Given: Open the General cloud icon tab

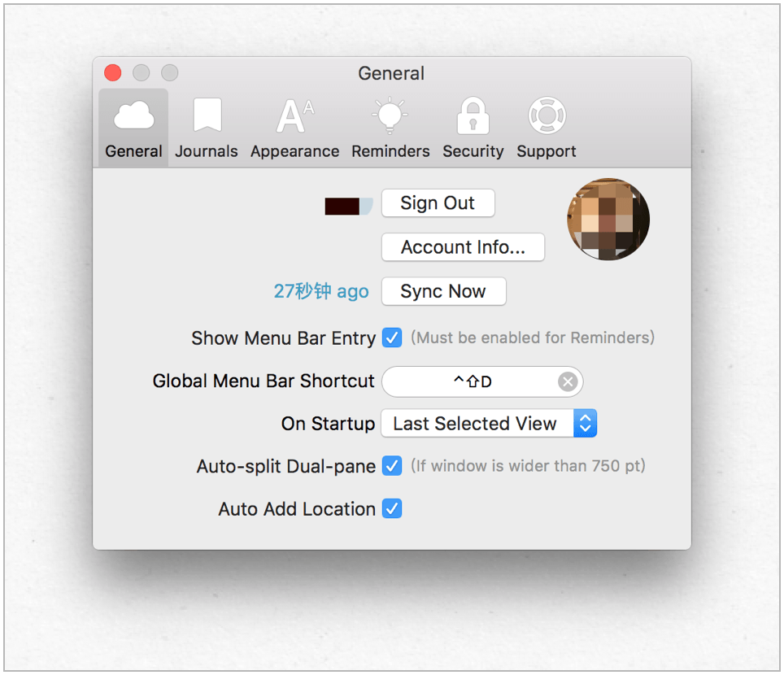Looking at the screenshot, I should click(x=133, y=128).
